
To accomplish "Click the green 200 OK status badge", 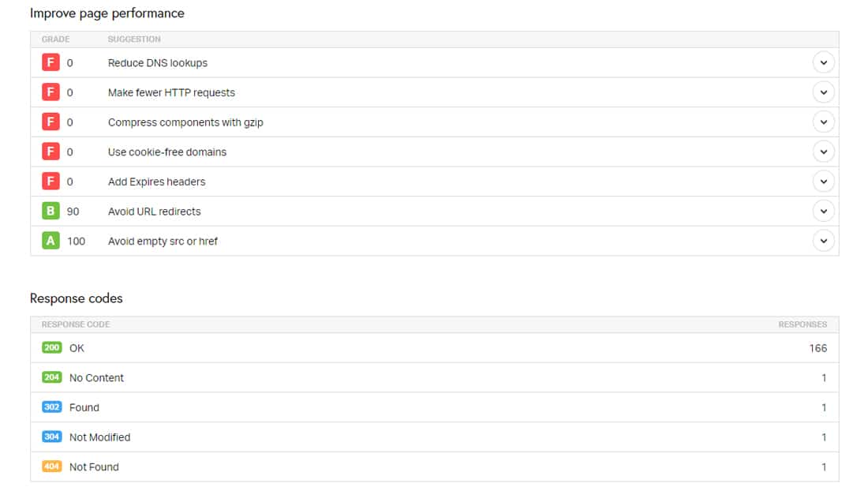I will (51, 347).
